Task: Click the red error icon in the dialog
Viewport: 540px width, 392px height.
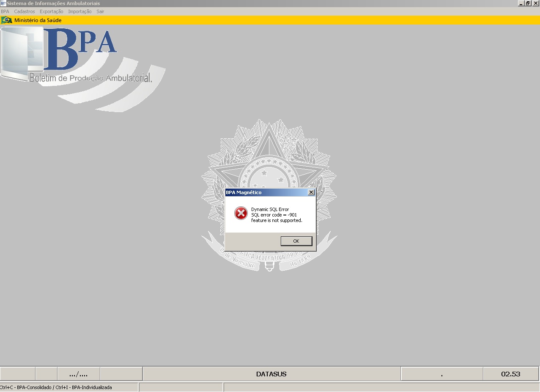Action: (241, 214)
